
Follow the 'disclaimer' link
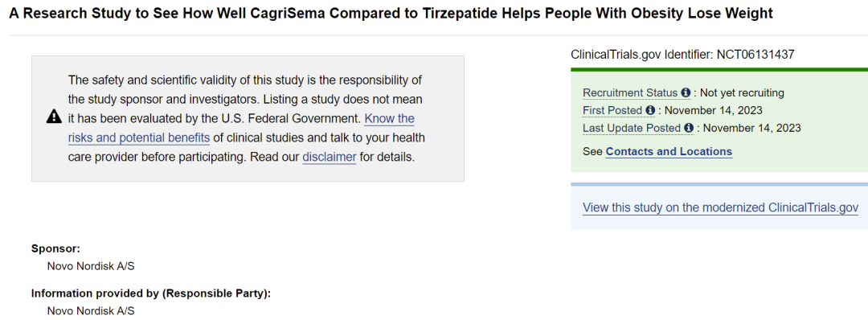tap(330, 157)
